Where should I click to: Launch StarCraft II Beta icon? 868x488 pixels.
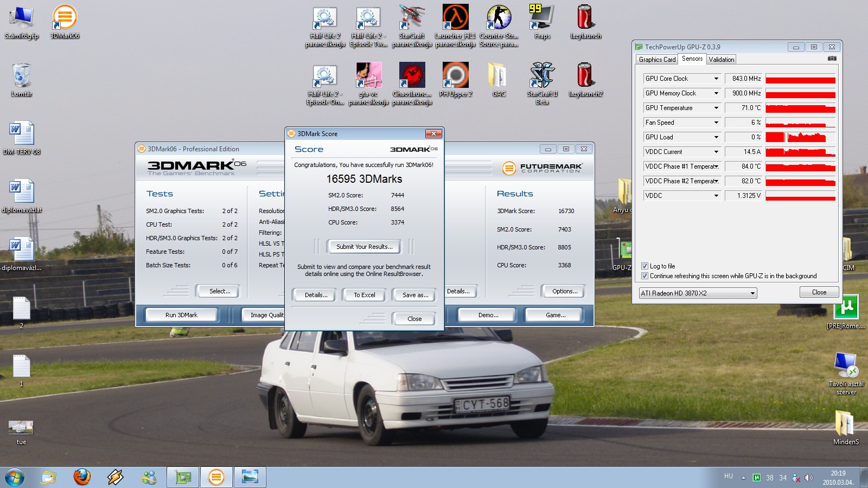tap(542, 84)
